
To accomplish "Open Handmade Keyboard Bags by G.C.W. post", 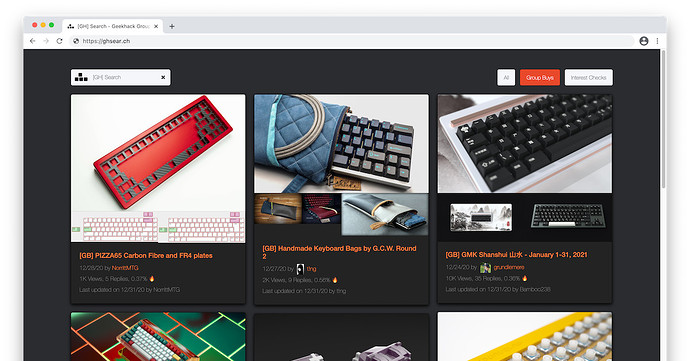I will click(339, 252).
